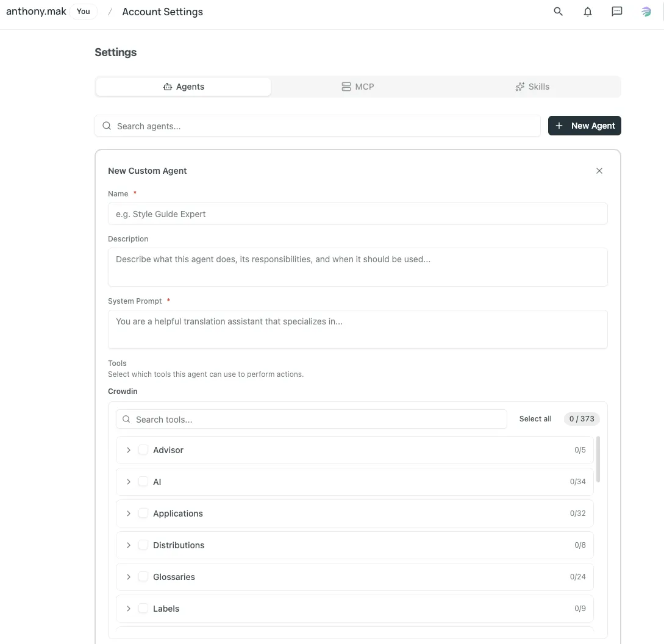Click the robot icon on Agents tab
Image resolution: width=664 pixels, height=644 pixels.
(168, 87)
